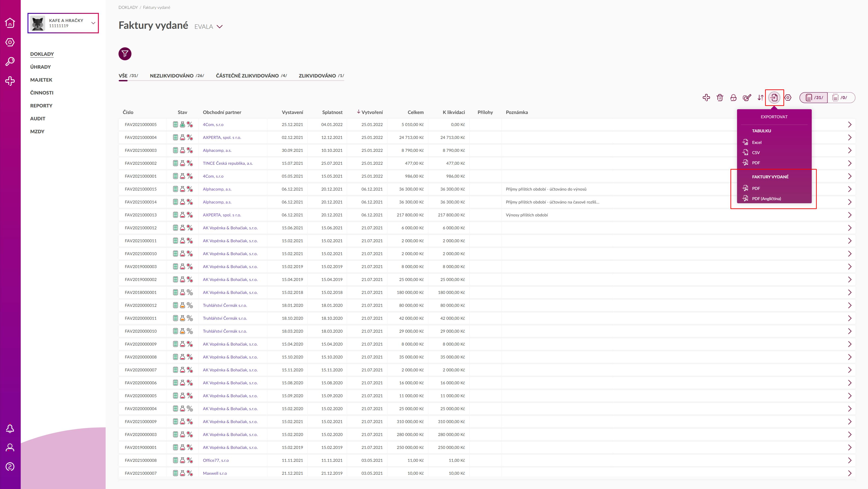Click green document status icon for FAV2021000005
Image resolution: width=868 pixels, height=489 pixels.
click(175, 124)
